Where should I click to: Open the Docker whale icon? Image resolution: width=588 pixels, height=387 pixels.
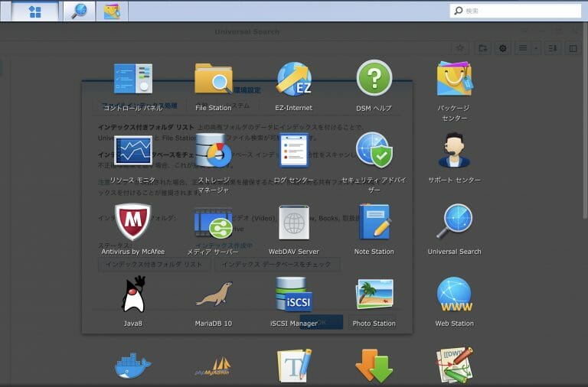point(133,366)
